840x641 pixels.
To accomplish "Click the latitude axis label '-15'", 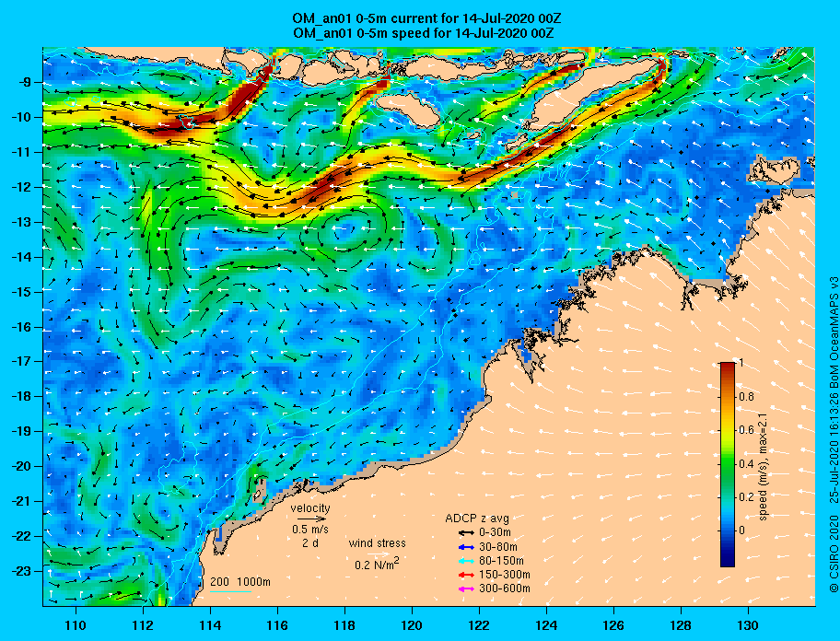I will click(x=22, y=292).
